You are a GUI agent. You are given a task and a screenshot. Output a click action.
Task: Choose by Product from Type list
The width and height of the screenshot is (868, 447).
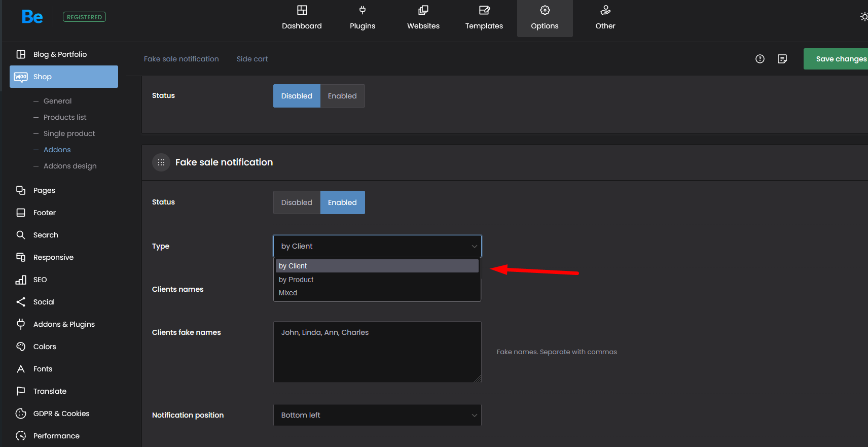pos(377,280)
